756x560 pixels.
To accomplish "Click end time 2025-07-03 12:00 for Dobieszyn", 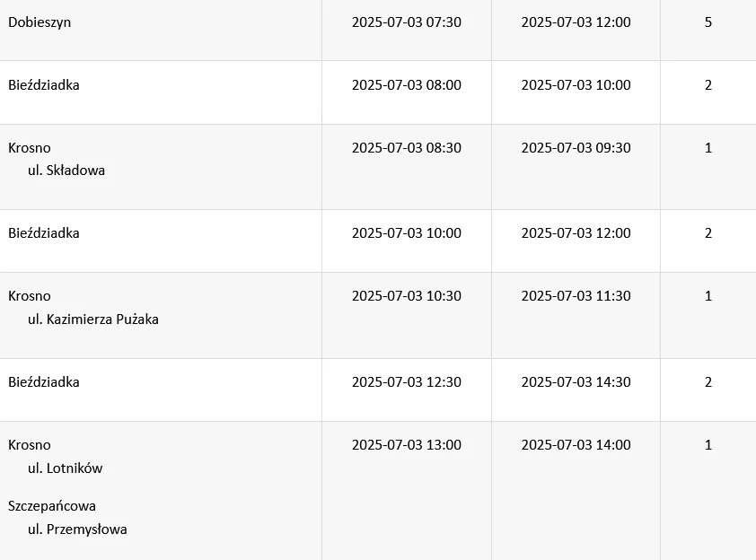I will (x=576, y=22).
